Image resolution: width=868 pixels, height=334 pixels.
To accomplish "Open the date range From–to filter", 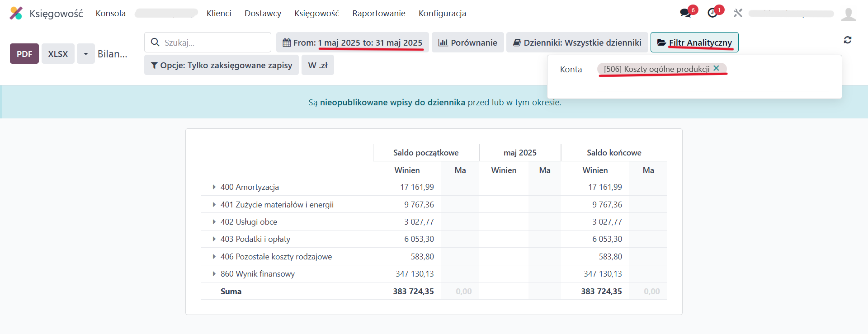I will [353, 42].
